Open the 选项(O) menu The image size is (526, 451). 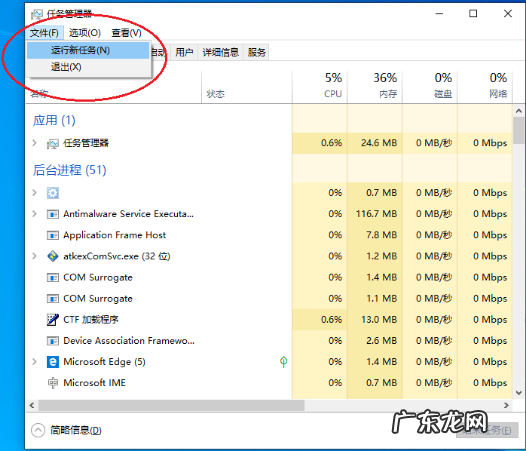[85, 33]
